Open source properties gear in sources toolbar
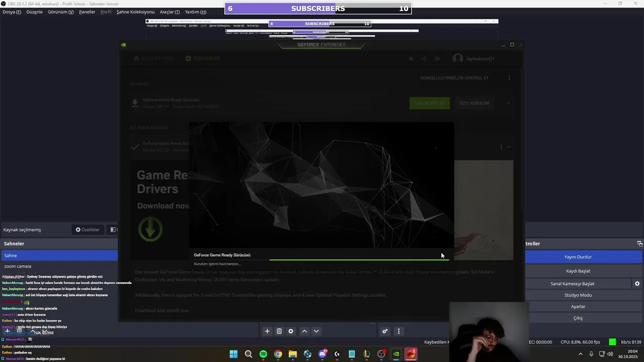The width and height of the screenshot is (644, 362). (291, 331)
